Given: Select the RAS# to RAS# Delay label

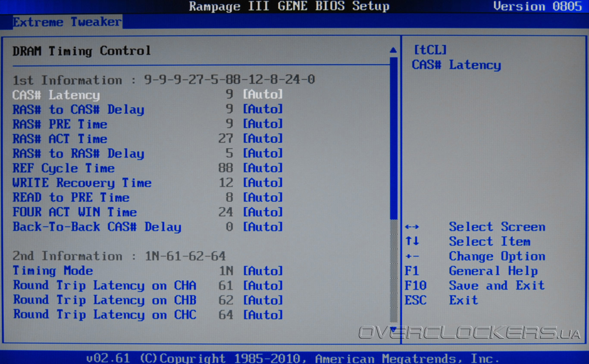Looking at the screenshot, I should coord(78,153).
